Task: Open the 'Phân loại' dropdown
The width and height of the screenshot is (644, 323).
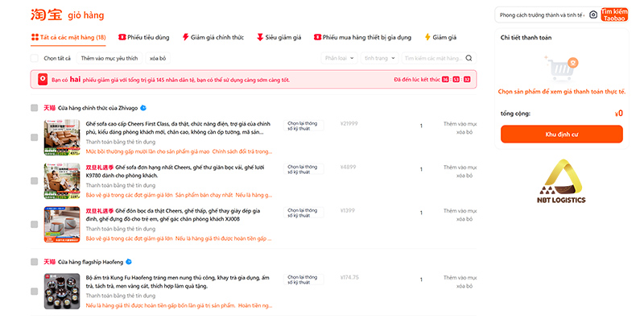Action: coord(339,58)
